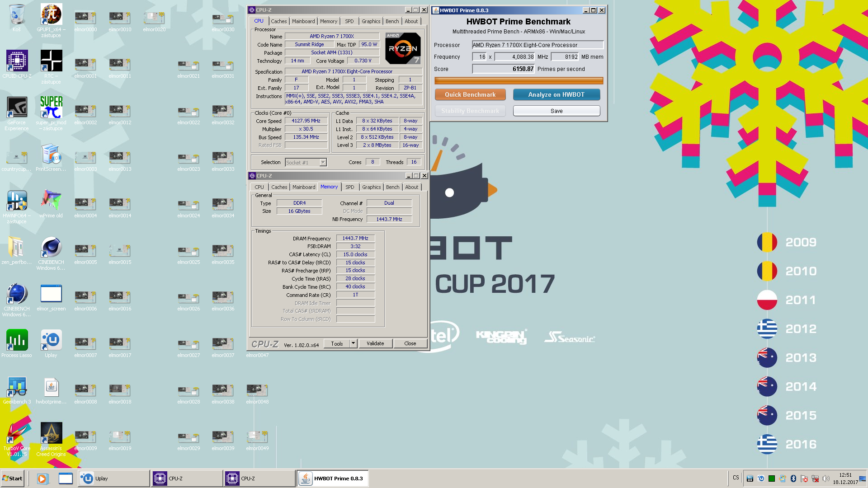The height and width of the screenshot is (488, 868).
Task: Click the Start button
Action: click(12, 479)
